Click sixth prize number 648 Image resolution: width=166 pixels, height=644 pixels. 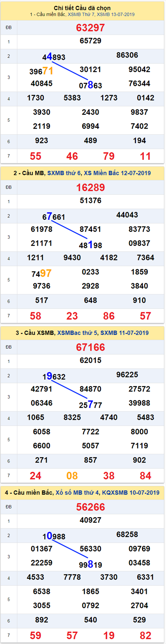click(x=91, y=300)
